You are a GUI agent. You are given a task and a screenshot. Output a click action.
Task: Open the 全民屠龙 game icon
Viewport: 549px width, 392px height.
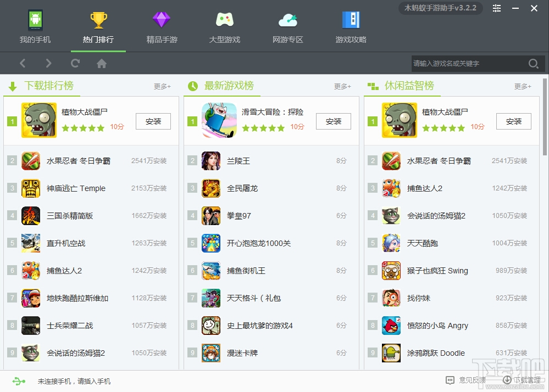coord(211,188)
